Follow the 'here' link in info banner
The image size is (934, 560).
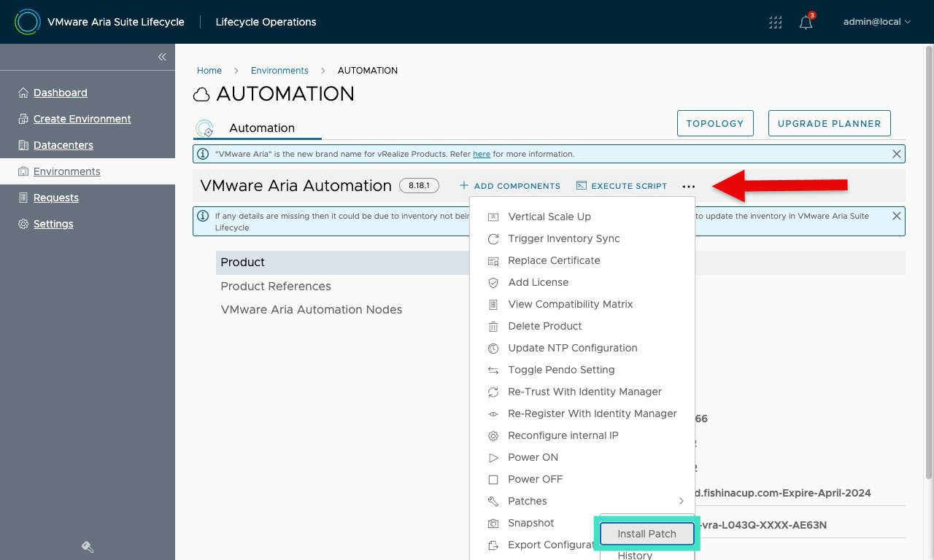(482, 154)
